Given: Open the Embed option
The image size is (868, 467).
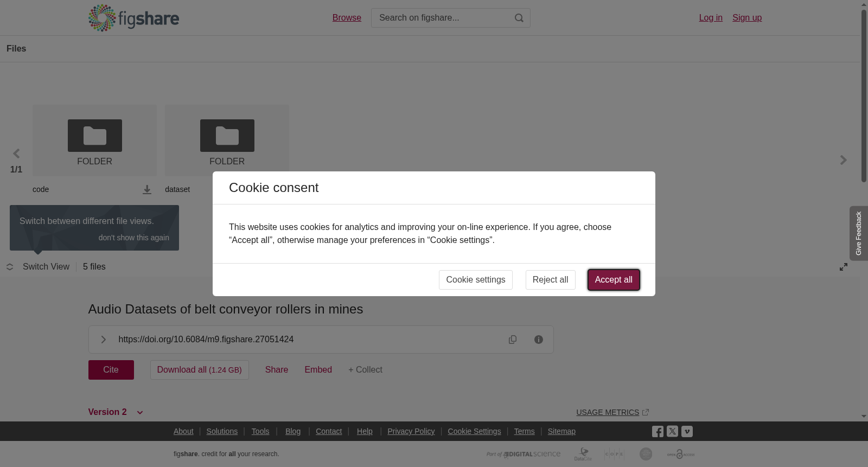Looking at the screenshot, I should pos(318,370).
